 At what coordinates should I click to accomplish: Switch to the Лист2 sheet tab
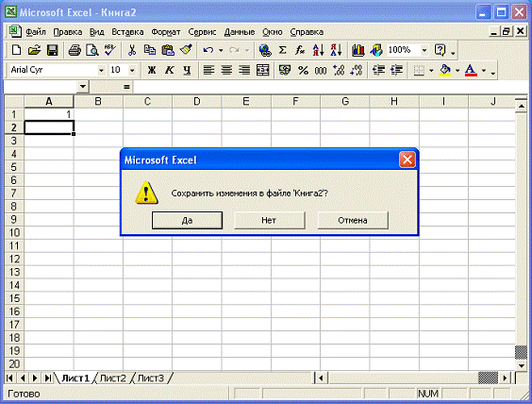click(x=113, y=378)
